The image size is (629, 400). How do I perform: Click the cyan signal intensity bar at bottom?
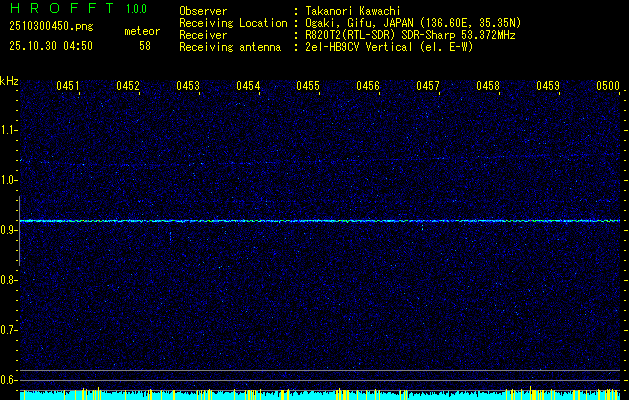pos(320,395)
